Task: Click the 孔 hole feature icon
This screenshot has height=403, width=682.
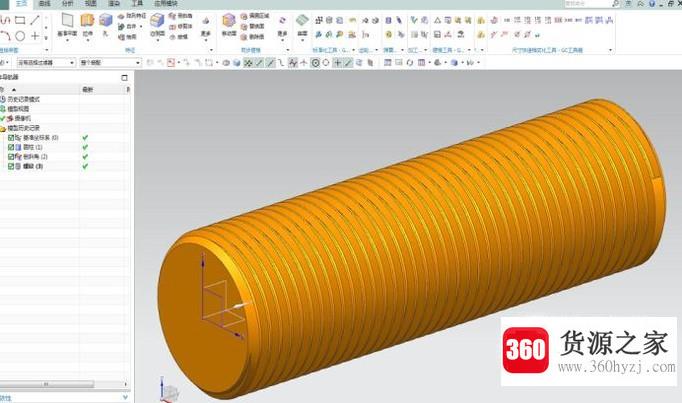Action: (105, 20)
